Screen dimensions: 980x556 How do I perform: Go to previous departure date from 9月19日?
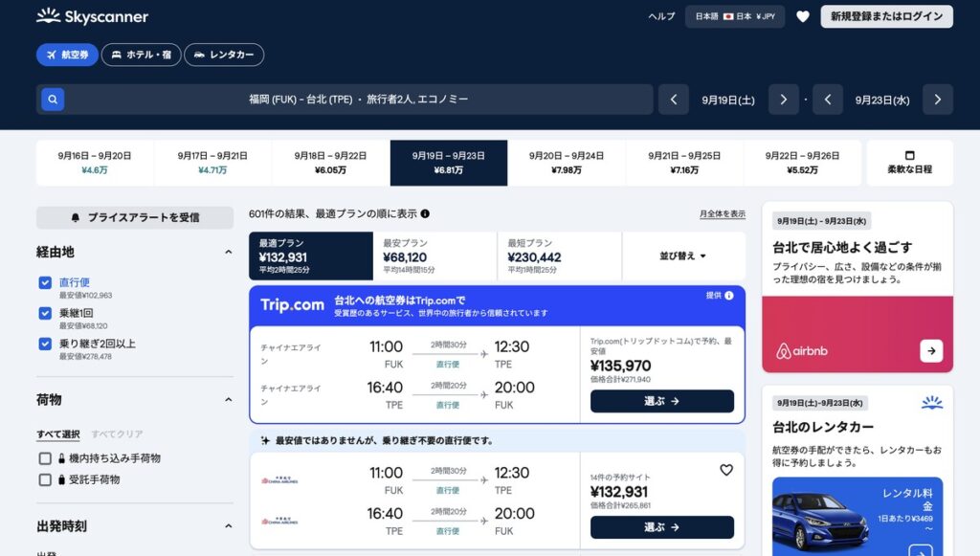click(x=673, y=100)
